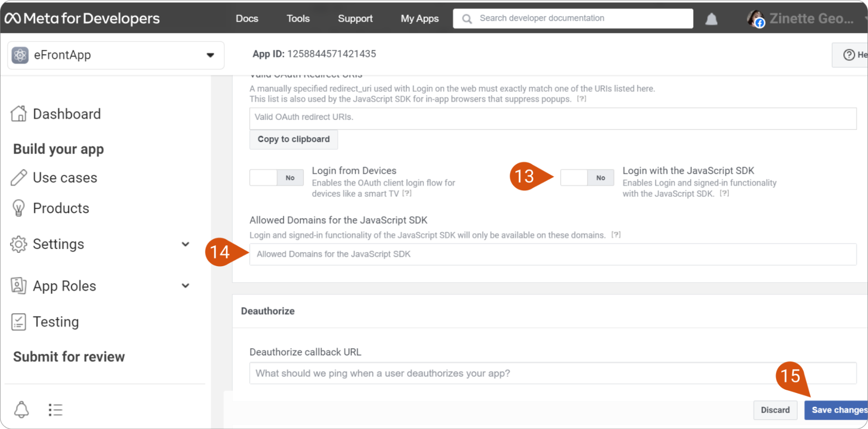Open Dashboard in the sidebar
The width and height of the screenshot is (868, 429).
pos(67,114)
